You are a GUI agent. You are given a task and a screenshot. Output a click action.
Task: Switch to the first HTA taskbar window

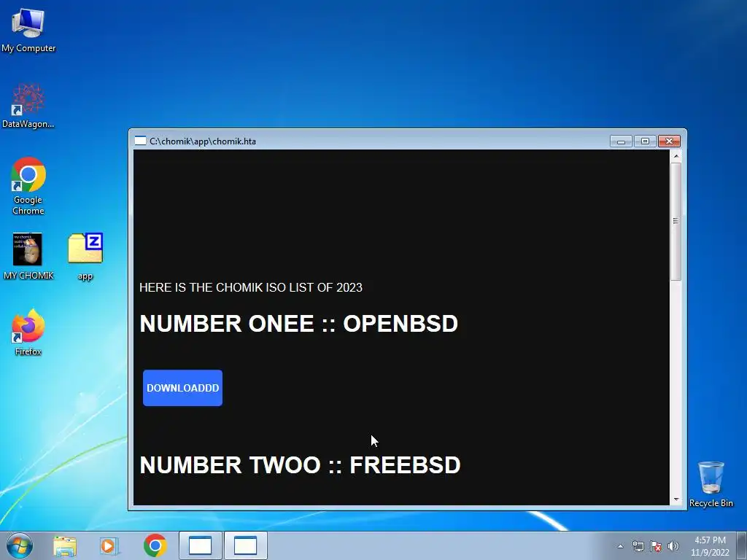pyautogui.click(x=201, y=545)
